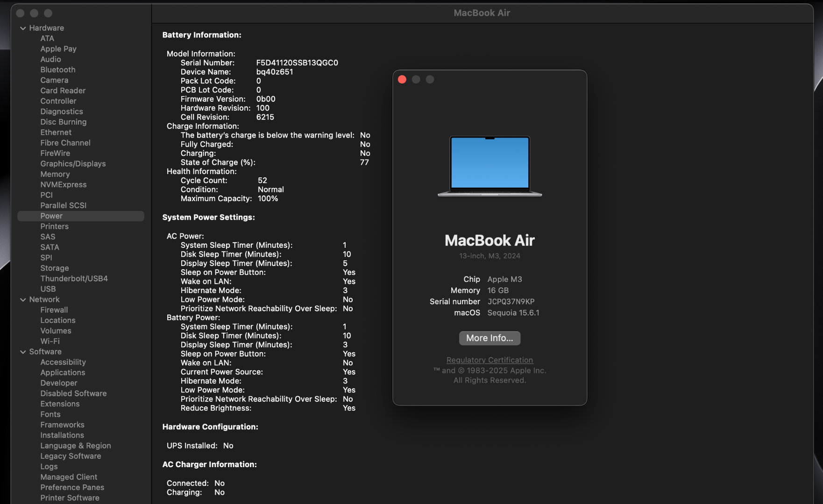The image size is (823, 504).
Task: Select FireWire in the sidebar
Action: (55, 153)
